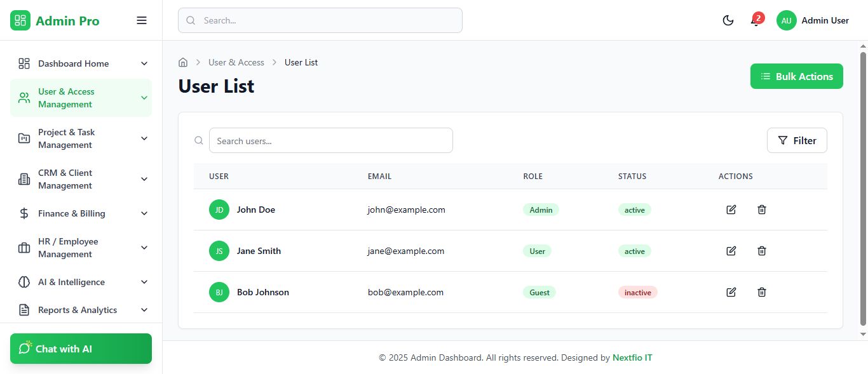The height and width of the screenshot is (374, 868).
Task: Focus the Search users input field
Action: pyautogui.click(x=330, y=140)
